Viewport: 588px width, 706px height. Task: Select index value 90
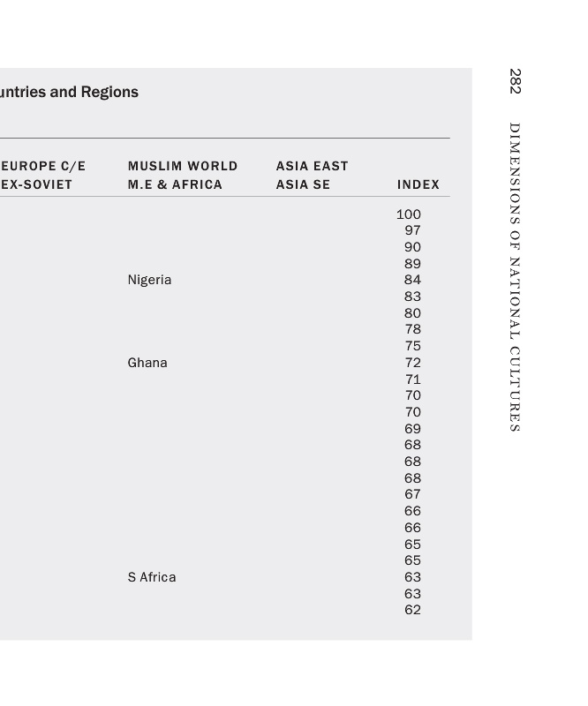pyautogui.click(x=412, y=247)
